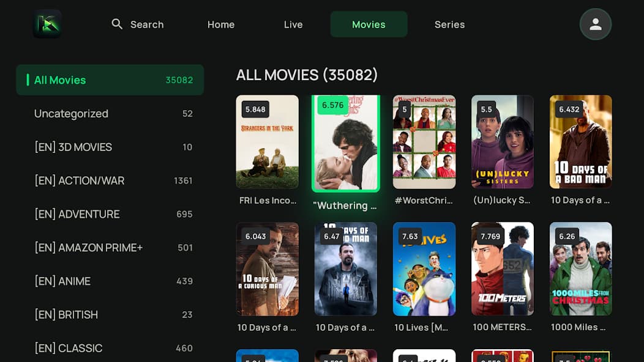The image size is (644, 362).
Task: Open the 100 Meters poster
Action: [503, 269]
